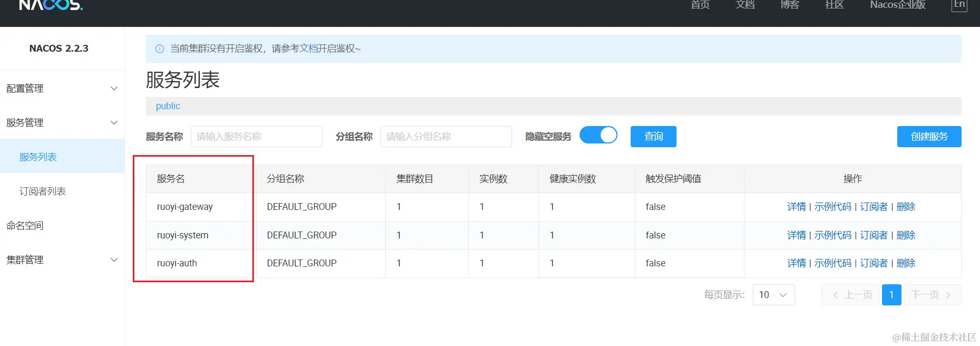The width and height of the screenshot is (980, 346).
Task: Follow the 文档 link in the auth notice
Action: click(309, 49)
